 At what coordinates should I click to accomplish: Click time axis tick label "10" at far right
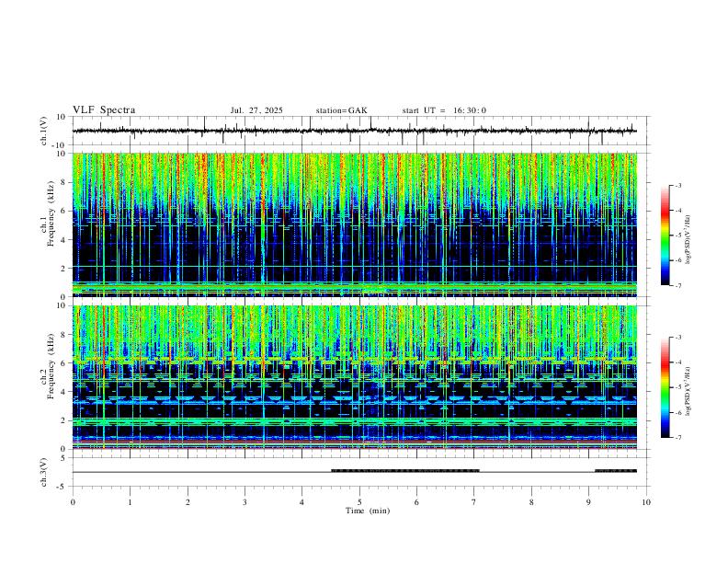coord(646,502)
